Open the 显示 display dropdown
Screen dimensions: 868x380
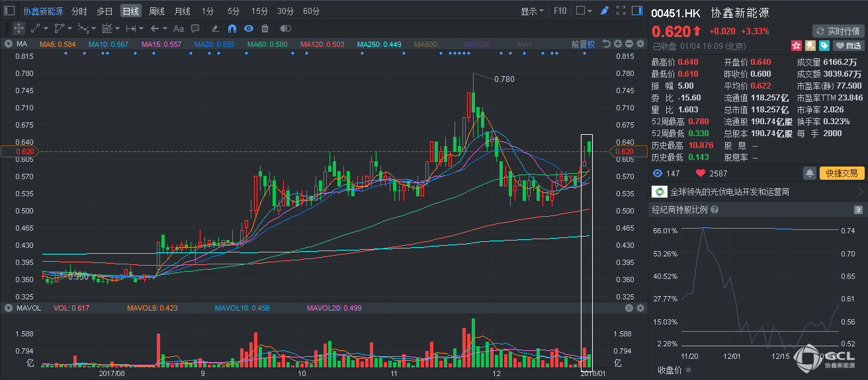[x=532, y=11]
